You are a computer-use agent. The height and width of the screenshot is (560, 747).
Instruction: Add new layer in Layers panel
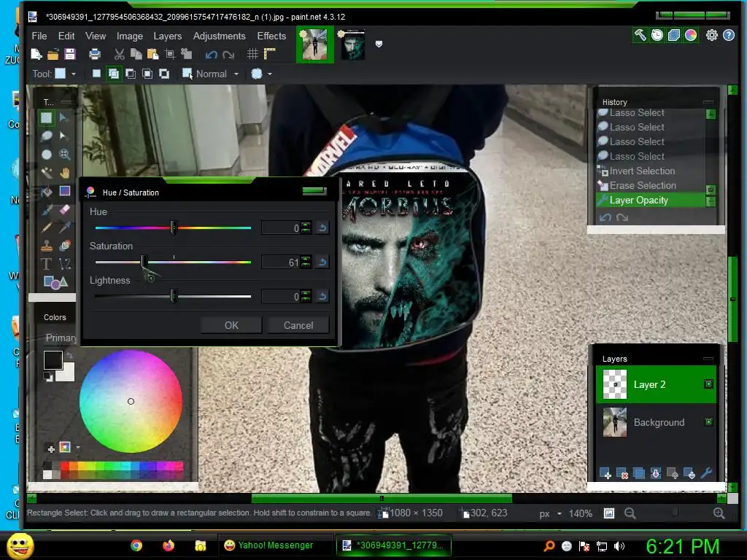tap(605, 473)
